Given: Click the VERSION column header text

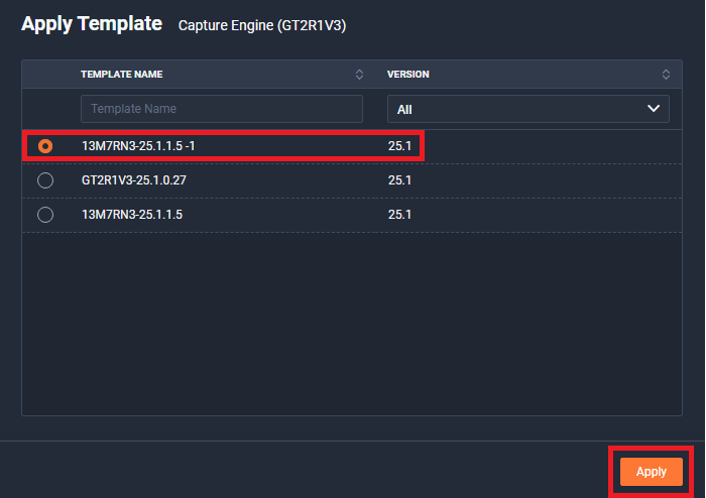Looking at the screenshot, I should (x=408, y=74).
